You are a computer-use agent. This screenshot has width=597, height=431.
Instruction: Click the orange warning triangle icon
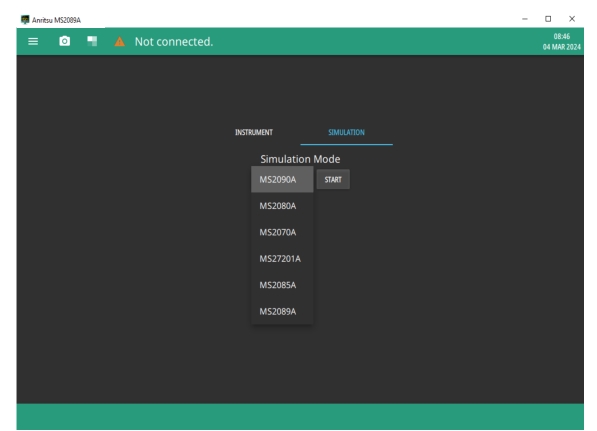click(120, 42)
